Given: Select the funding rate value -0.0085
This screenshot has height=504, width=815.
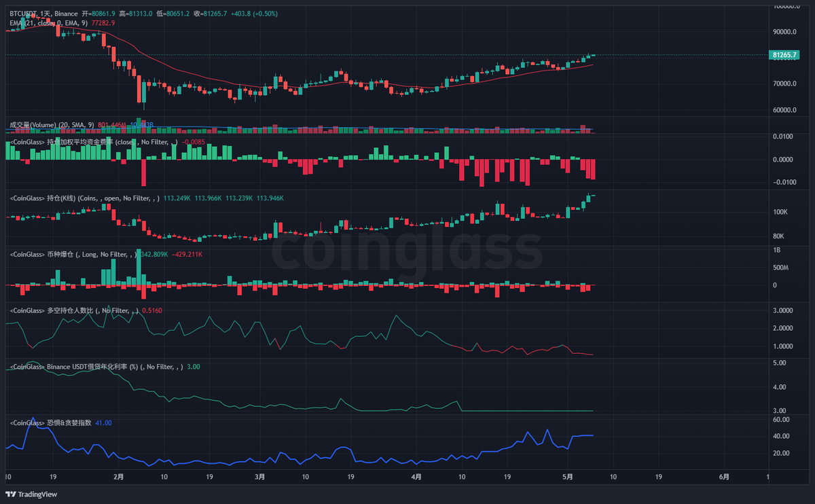Looking at the screenshot, I should coord(195,142).
